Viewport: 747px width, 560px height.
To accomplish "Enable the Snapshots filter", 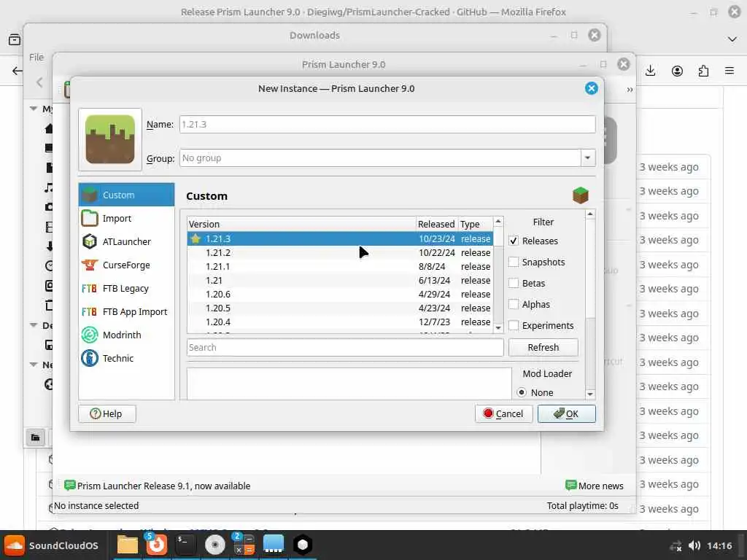I will 514,262.
